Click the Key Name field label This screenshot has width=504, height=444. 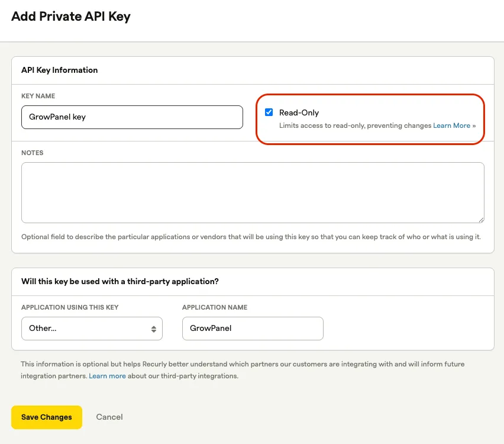tap(37, 96)
